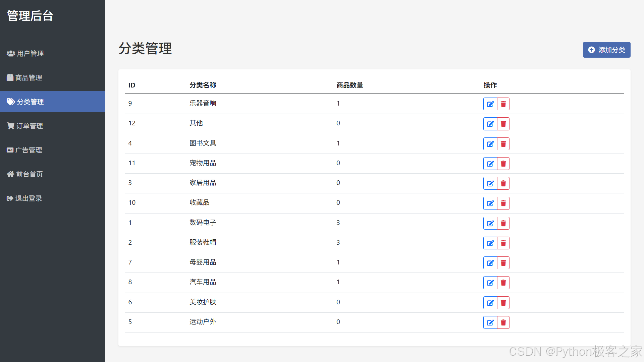Click edit icon for 乐器音响 category
The height and width of the screenshot is (362, 644).
(x=490, y=104)
